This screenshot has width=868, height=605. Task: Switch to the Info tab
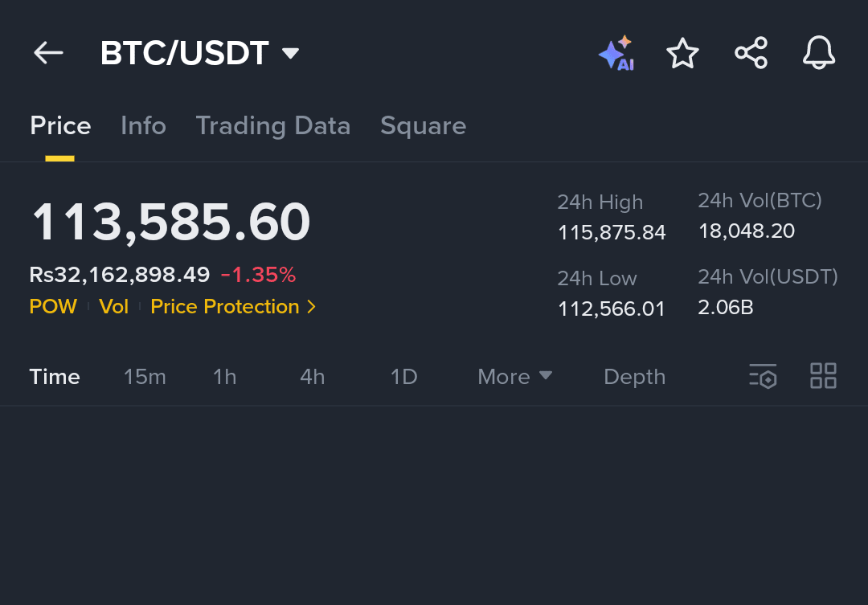(x=143, y=126)
